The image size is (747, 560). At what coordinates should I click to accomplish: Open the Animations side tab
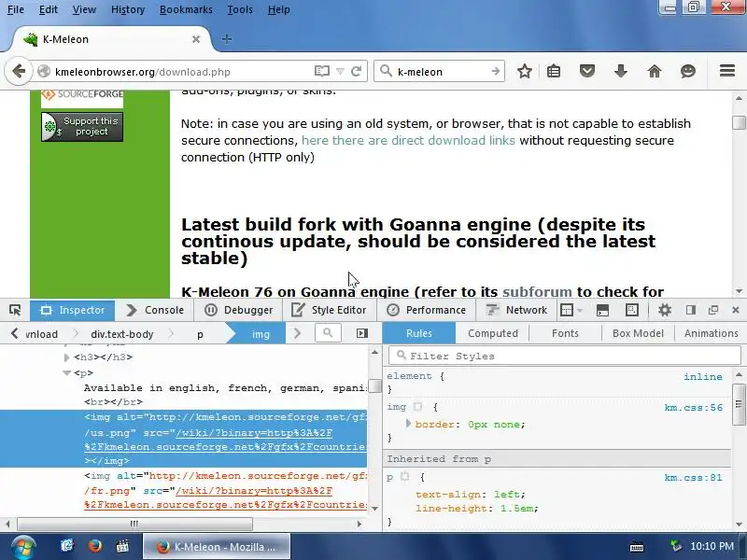coord(711,333)
